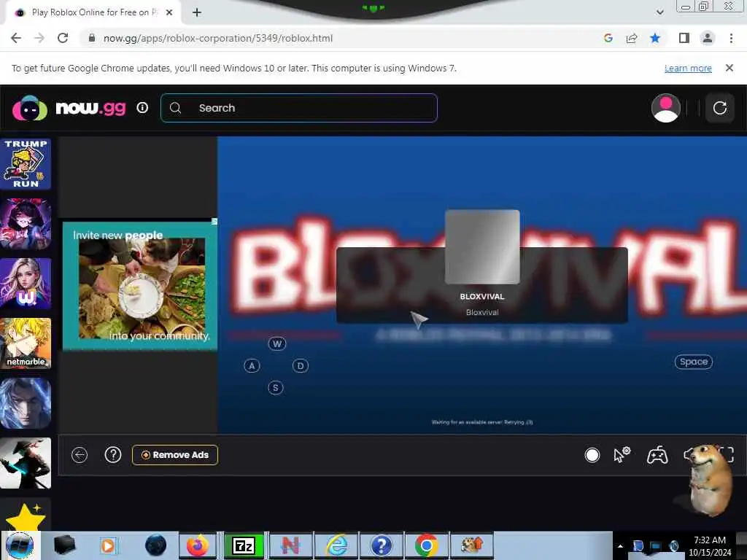Viewport: 747px width, 560px height.
Task: Click the browser back arrow
Action: (x=16, y=38)
